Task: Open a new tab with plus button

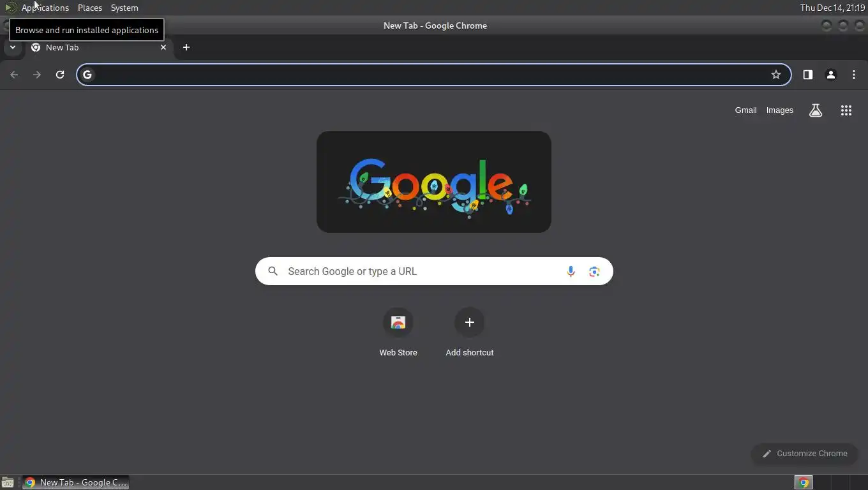Action: coord(186,47)
